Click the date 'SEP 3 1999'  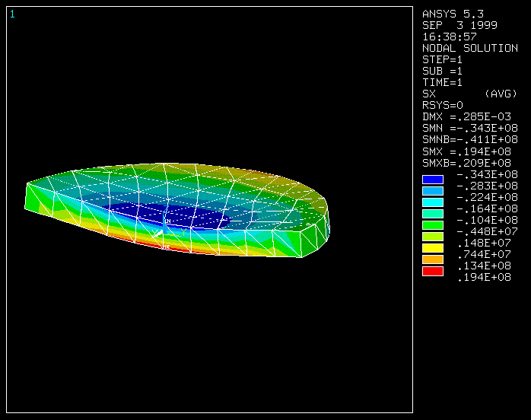[459, 25]
